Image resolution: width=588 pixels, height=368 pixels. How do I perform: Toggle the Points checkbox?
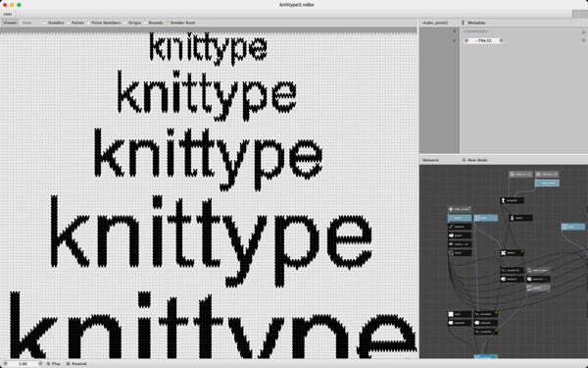[x=69, y=23]
